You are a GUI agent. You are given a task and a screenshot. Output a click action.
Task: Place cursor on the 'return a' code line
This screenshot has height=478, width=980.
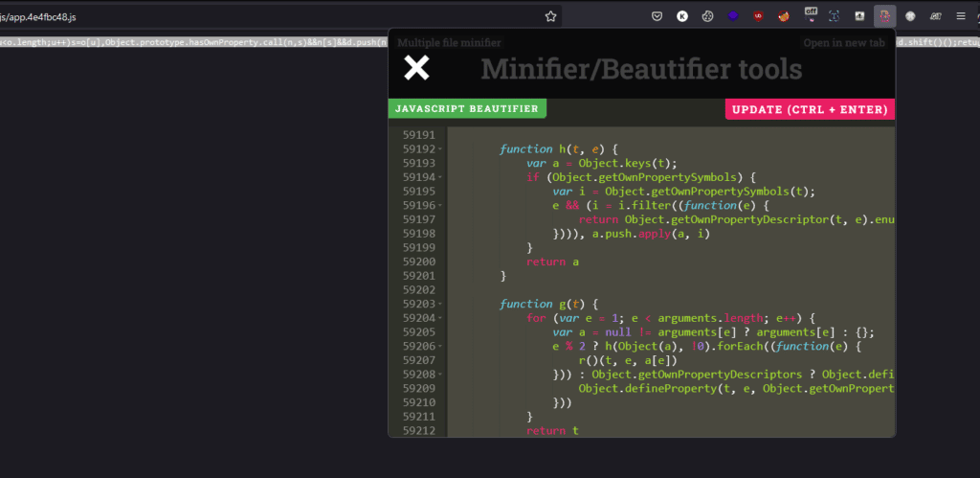(553, 262)
